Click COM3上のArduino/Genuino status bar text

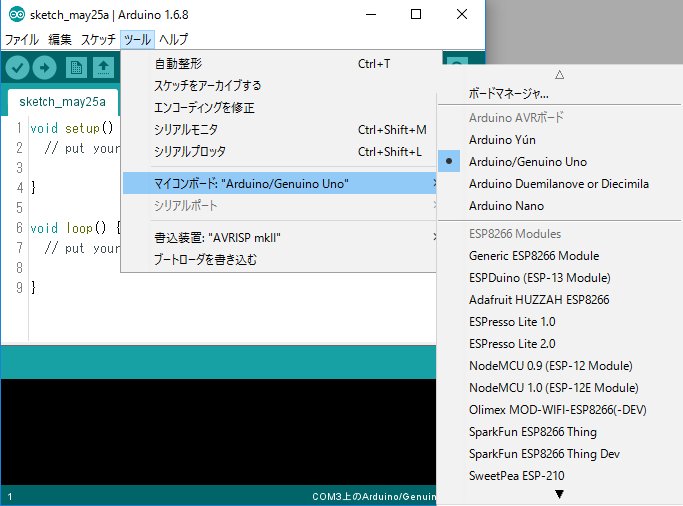[x=374, y=496]
